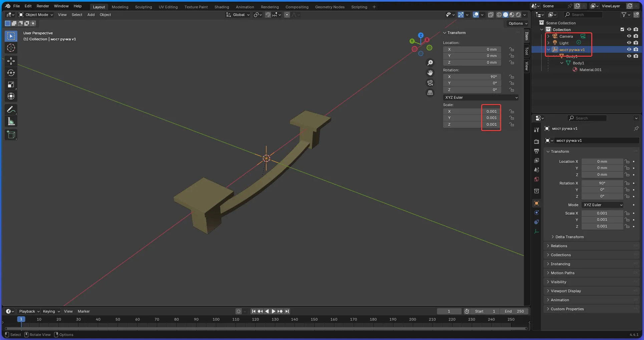Click frame 100 on the timeline
This screenshot has width=644, height=340.
[216, 319]
